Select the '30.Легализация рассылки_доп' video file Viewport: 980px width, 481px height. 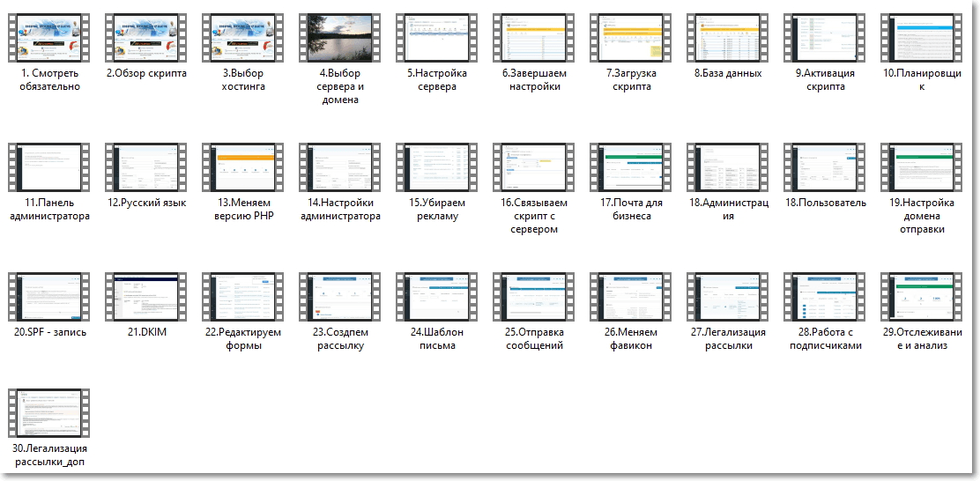(x=49, y=413)
